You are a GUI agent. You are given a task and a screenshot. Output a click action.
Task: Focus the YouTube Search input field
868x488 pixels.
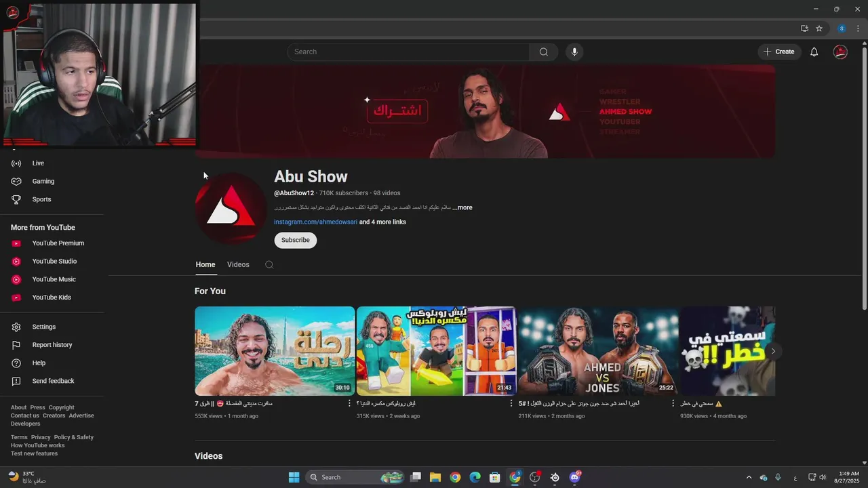click(408, 52)
